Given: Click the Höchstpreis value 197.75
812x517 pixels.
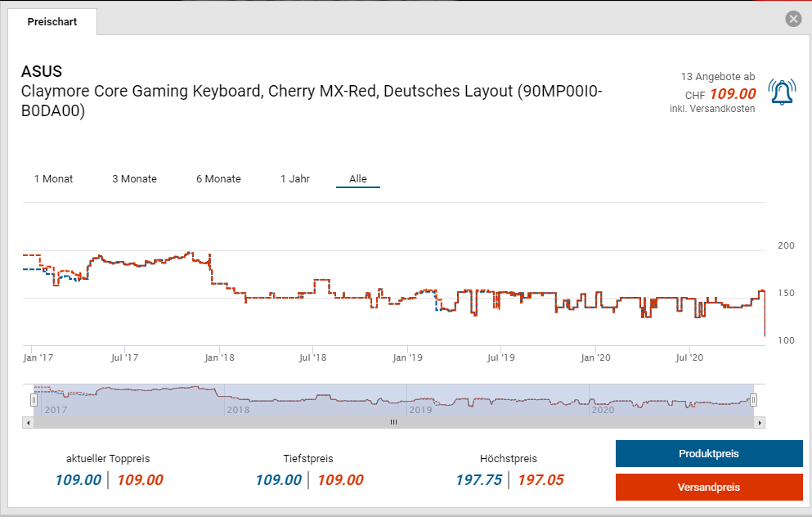Looking at the screenshot, I should (479, 480).
